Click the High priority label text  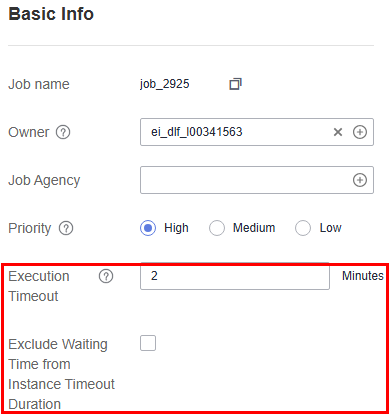point(176,228)
